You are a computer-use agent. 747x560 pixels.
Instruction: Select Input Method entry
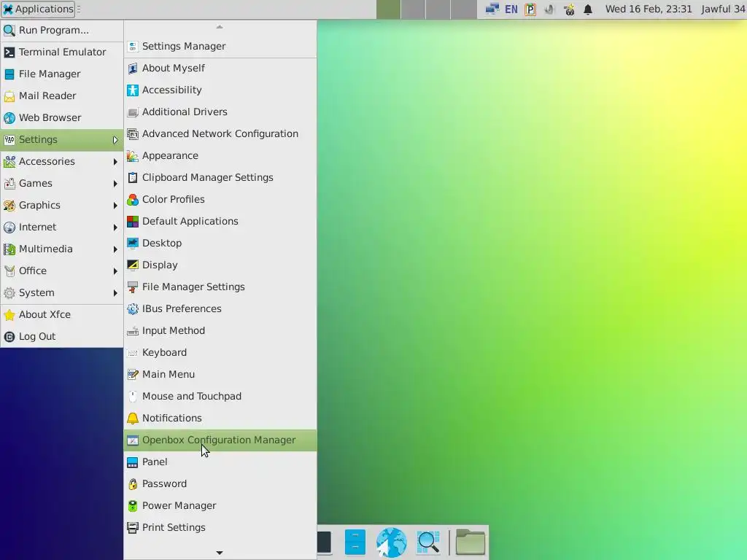220,331
